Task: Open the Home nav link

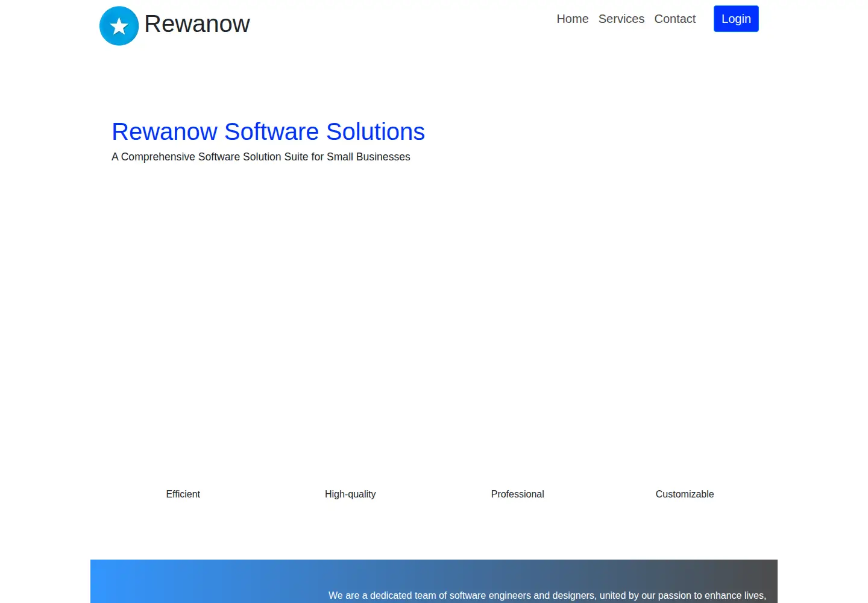Action: [572, 19]
